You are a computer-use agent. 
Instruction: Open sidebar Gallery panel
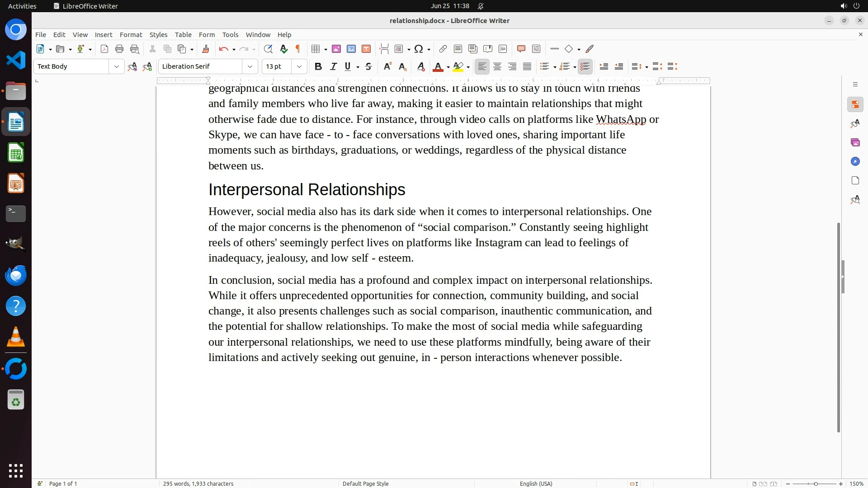pos(855,143)
